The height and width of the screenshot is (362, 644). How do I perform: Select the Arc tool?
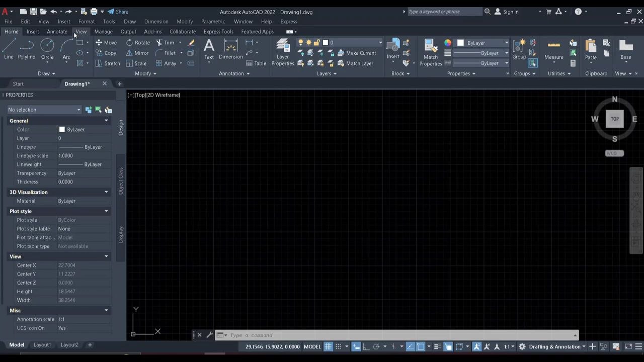pos(66,49)
